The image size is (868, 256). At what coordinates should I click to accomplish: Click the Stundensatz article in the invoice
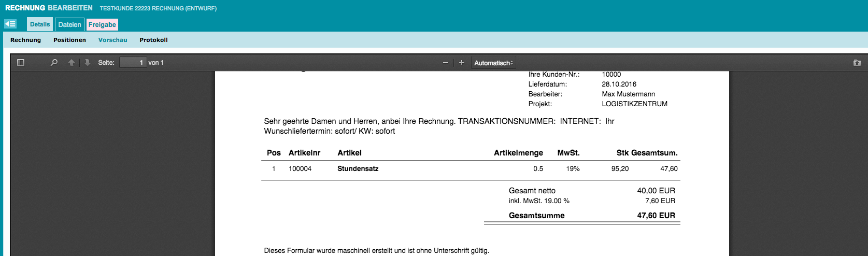(358, 169)
